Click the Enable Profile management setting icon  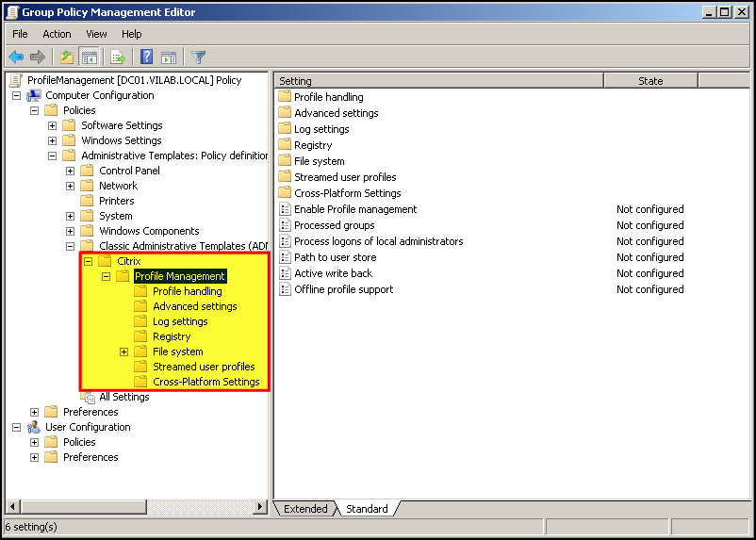pyautogui.click(x=285, y=209)
